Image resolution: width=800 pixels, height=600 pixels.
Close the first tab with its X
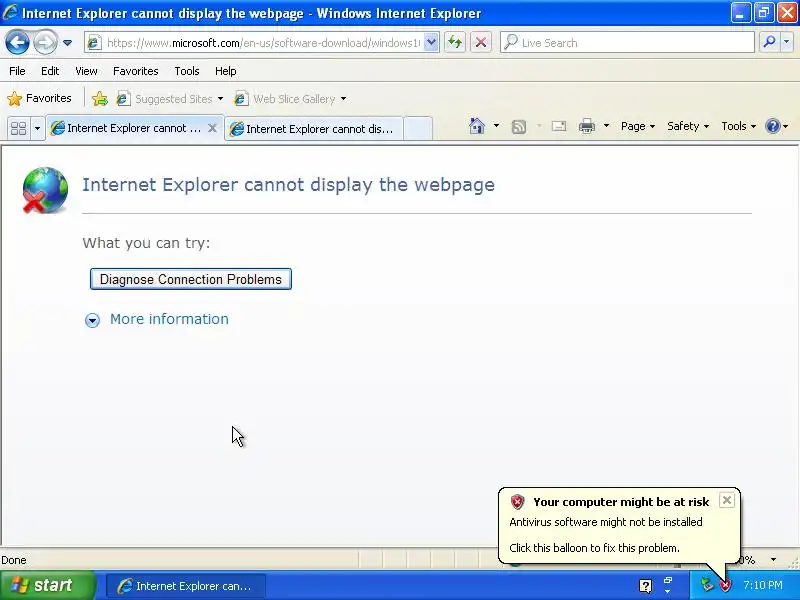coord(212,128)
